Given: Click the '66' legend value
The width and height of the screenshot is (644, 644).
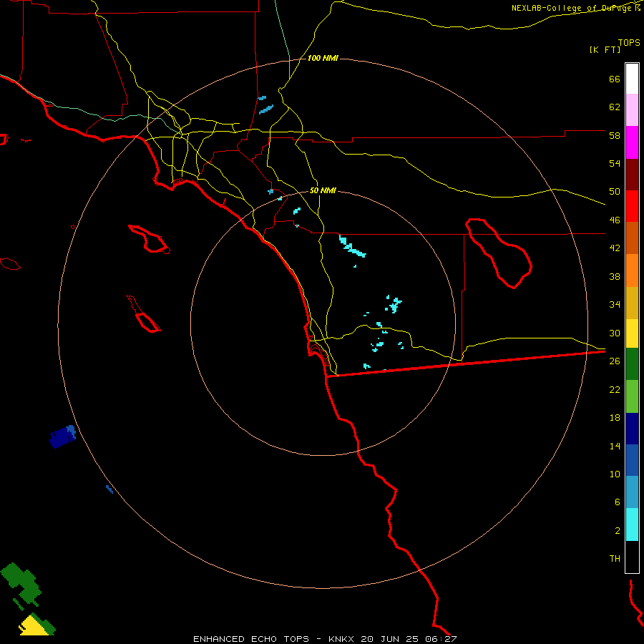Looking at the screenshot, I should click(615, 79).
